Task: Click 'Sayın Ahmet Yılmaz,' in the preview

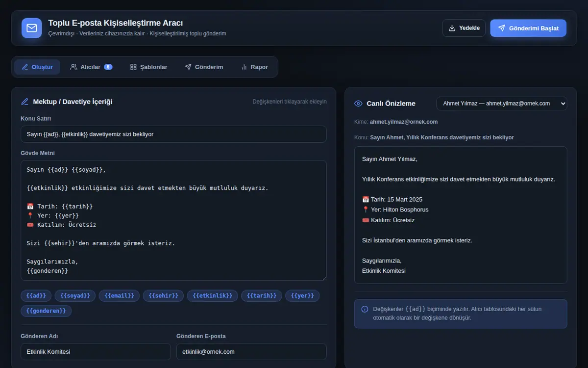Action: [x=390, y=159]
